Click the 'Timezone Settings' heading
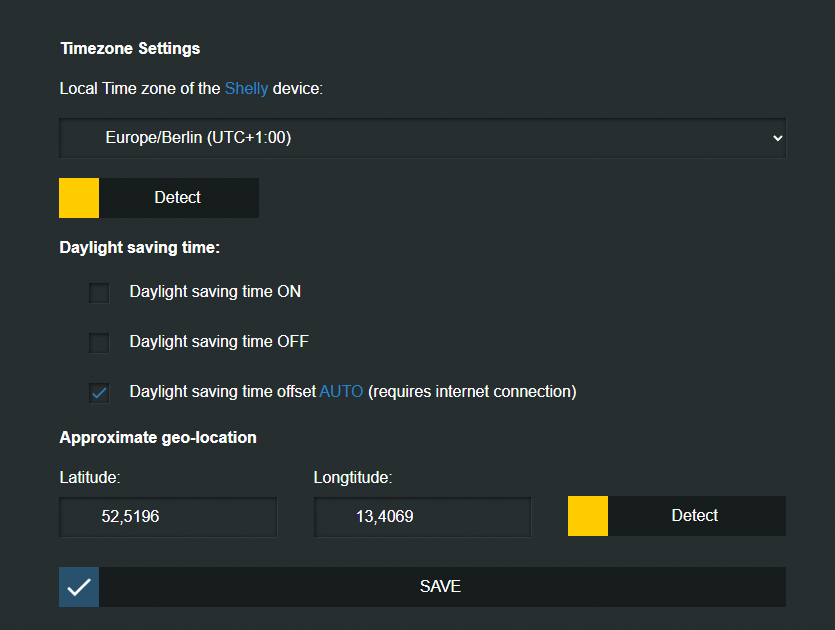 click(130, 48)
